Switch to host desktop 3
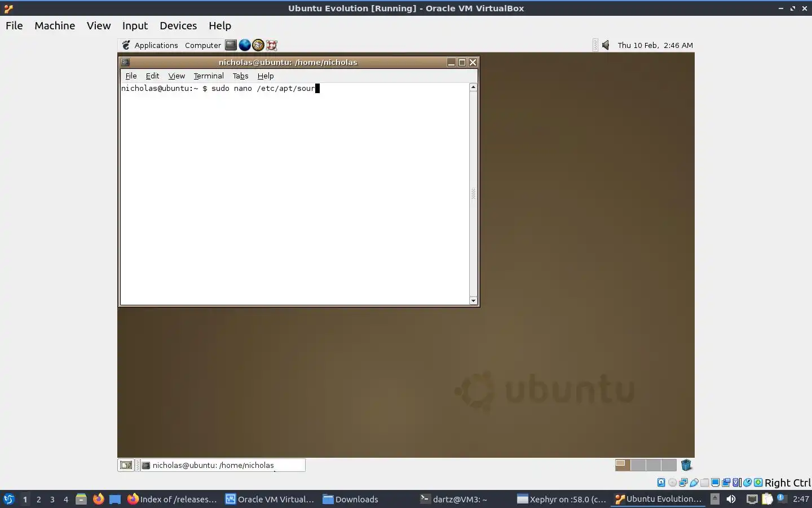 pyautogui.click(x=52, y=499)
